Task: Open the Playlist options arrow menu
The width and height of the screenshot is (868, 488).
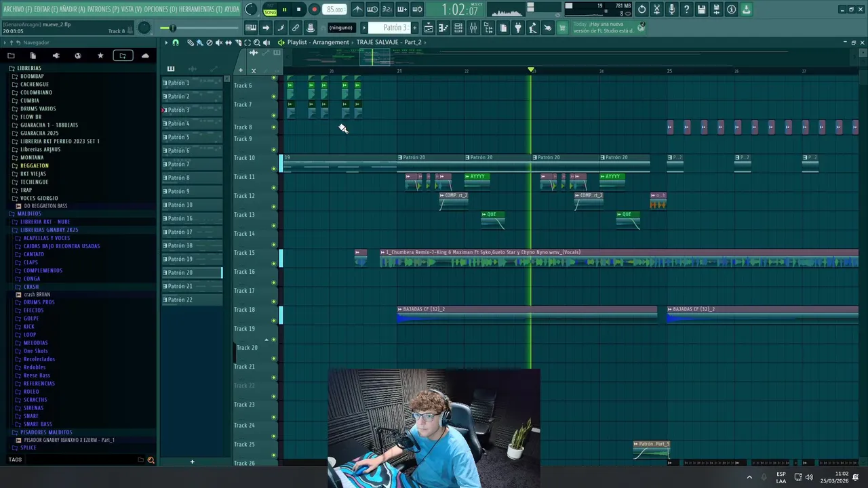Action: coord(165,42)
